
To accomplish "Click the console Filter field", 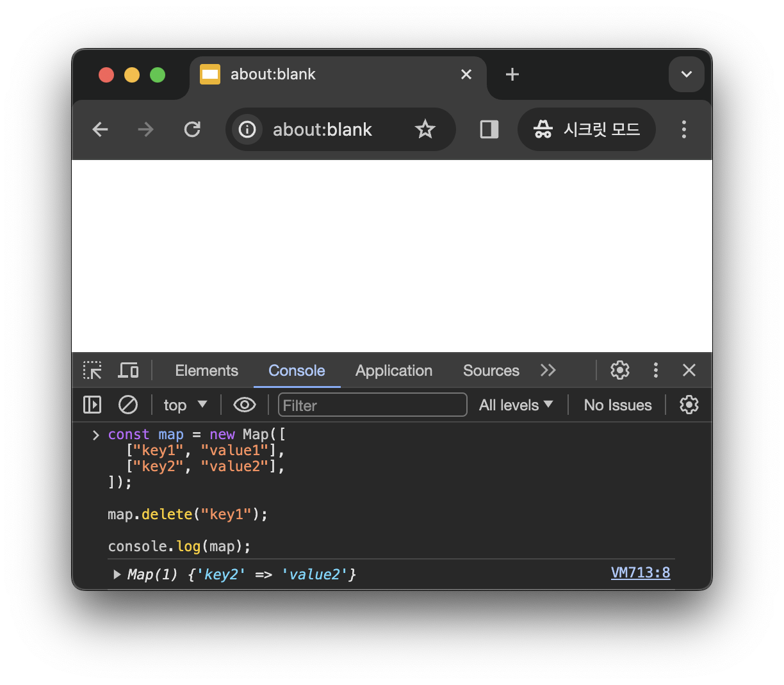I will (x=372, y=405).
